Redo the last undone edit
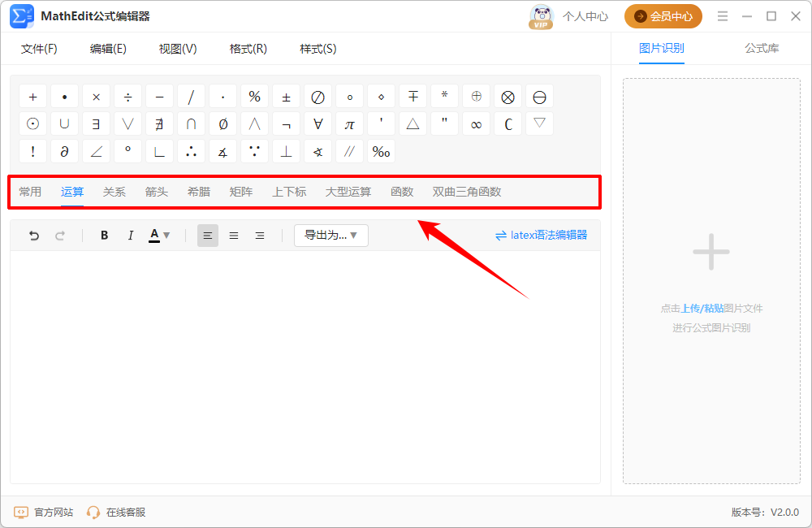This screenshot has width=812, height=528. [x=60, y=236]
